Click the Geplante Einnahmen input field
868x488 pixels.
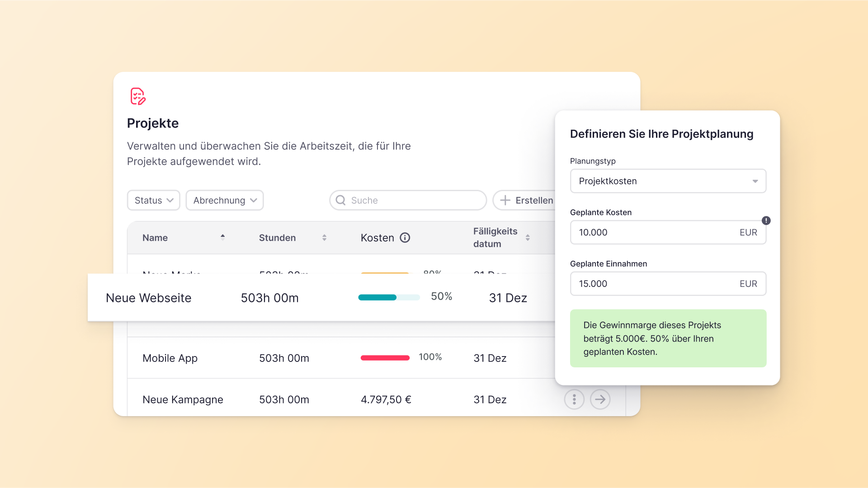(656, 284)
